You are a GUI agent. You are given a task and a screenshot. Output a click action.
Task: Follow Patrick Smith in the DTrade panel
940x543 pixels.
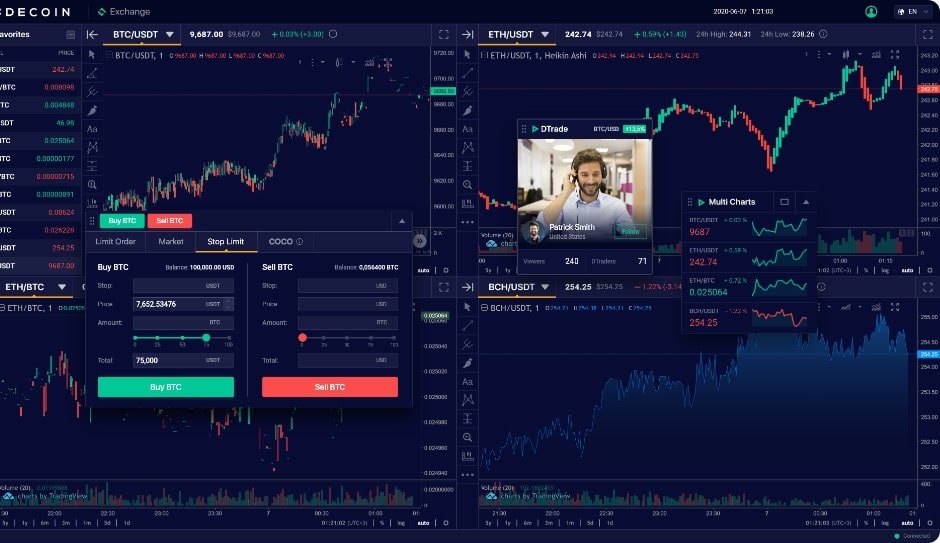coord(630,231)
